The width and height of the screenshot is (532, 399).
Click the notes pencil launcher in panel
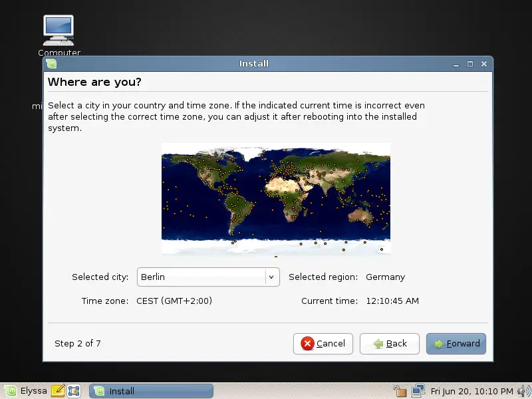point(58,391)
